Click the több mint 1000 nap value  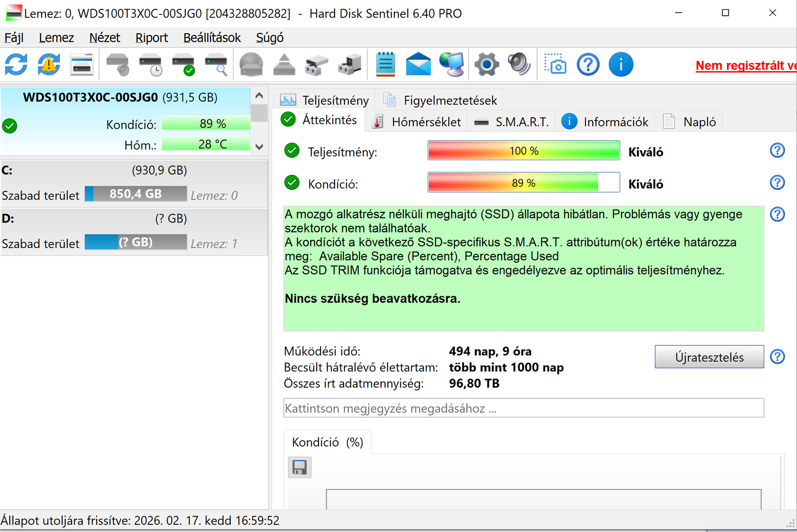(506, 367)
